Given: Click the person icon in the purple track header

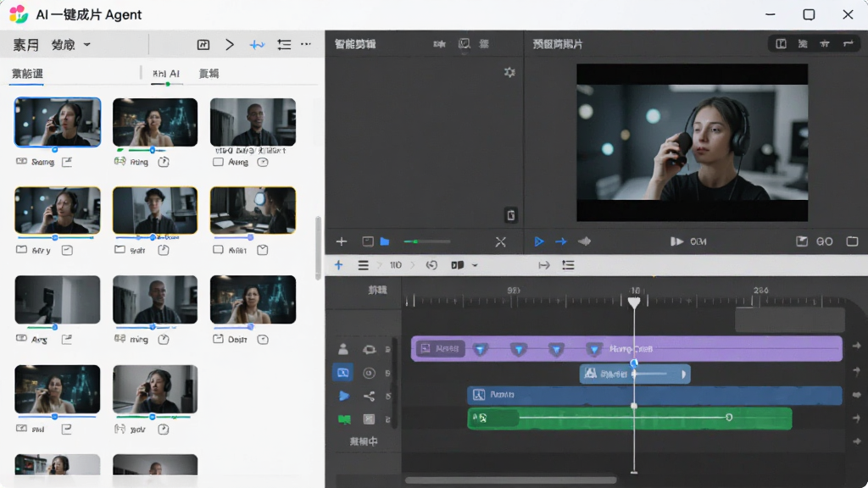Looking at the screenshot, I should point(343,349).
